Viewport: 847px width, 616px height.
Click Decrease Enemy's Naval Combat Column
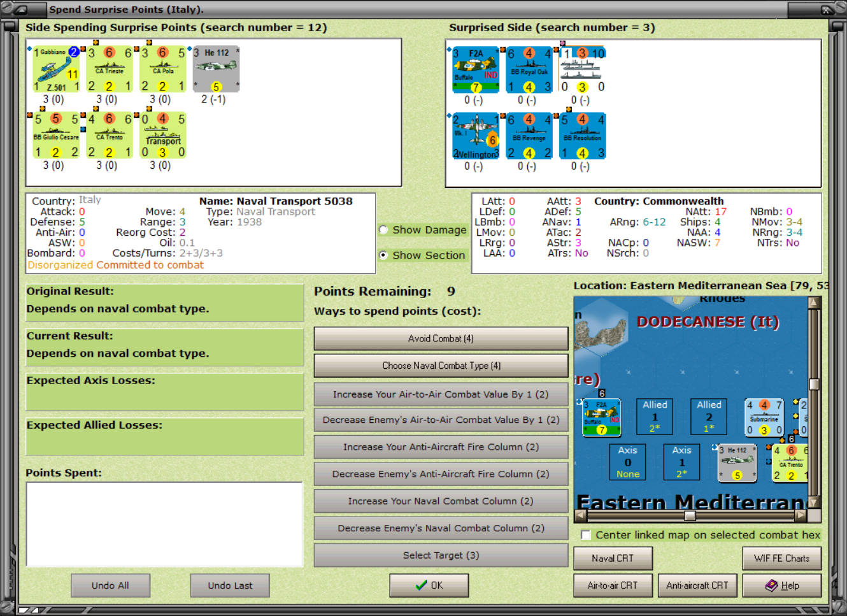(441, 528)
